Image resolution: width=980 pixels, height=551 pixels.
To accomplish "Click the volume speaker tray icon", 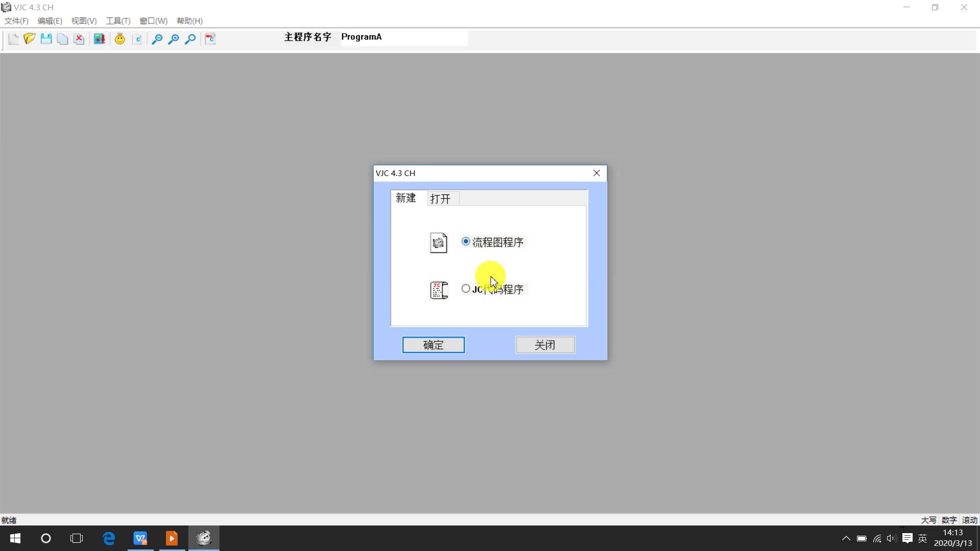I will pos(892,538).
